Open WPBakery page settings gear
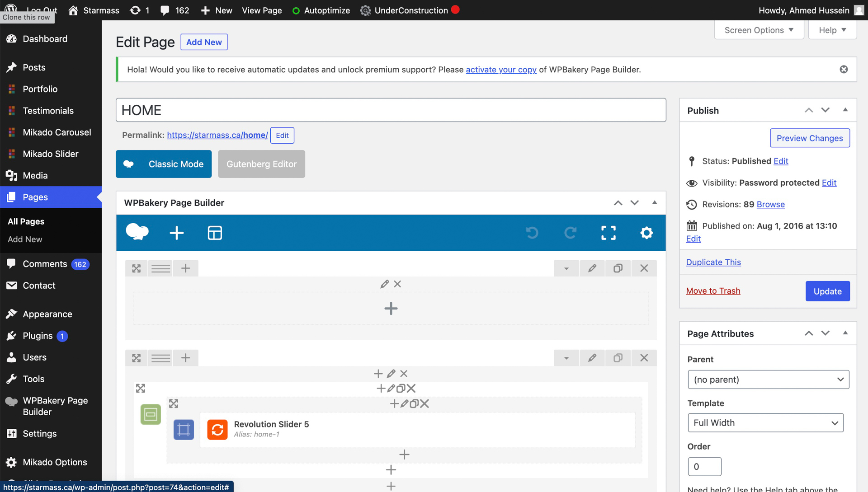The image size is (868, 492). pos(646,233)
